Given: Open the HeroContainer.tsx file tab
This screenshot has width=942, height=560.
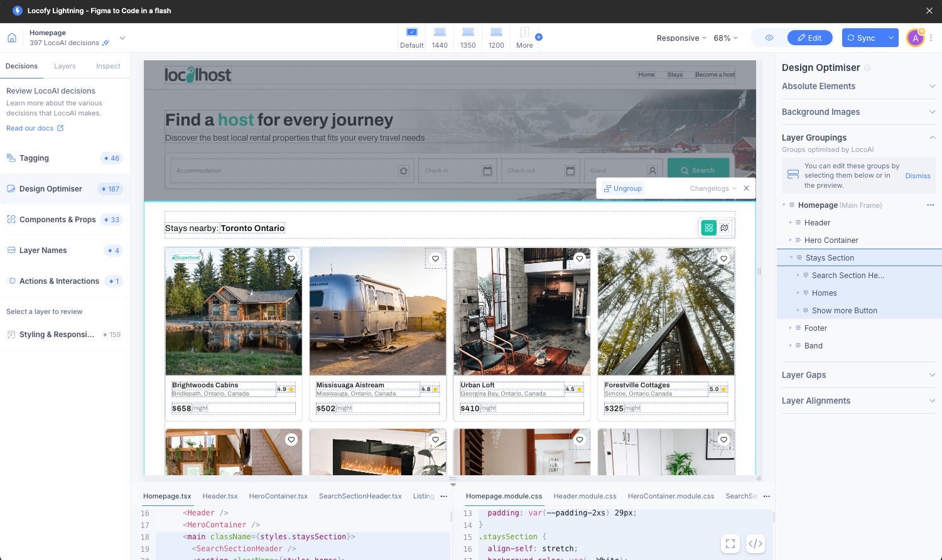Looking at the screenshot, I should click(x=278, y=496).
